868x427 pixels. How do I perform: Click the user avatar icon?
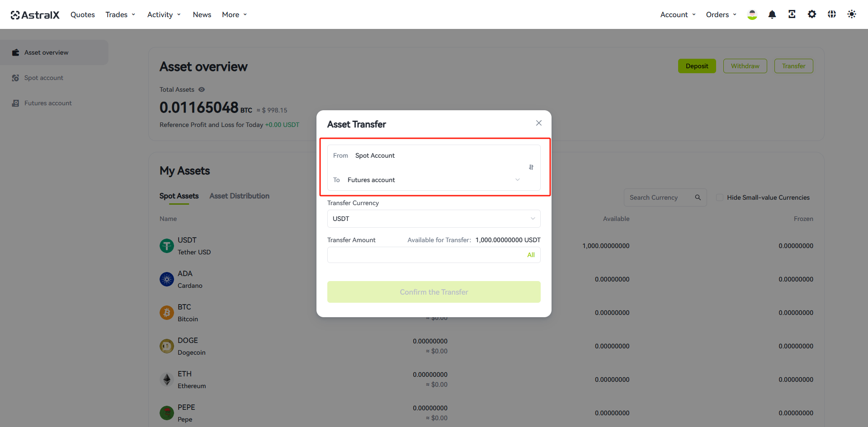[x=752, y=14]
